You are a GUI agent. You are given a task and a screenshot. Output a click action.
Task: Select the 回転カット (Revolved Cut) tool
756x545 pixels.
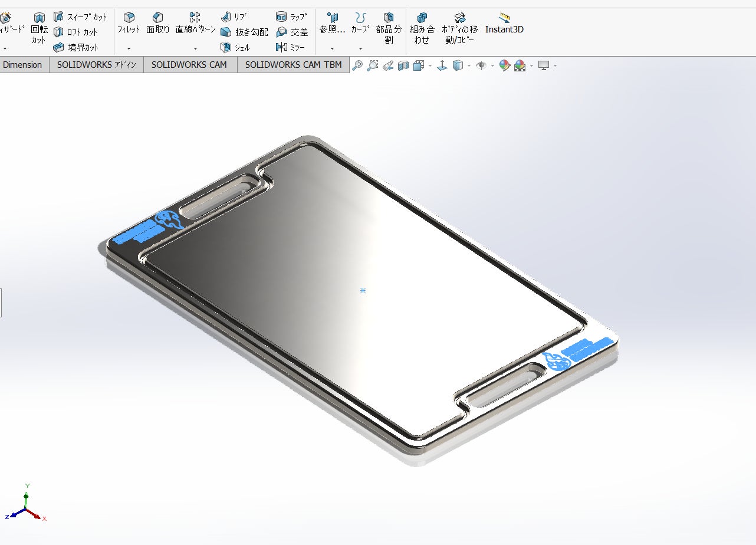click(39, 28)
